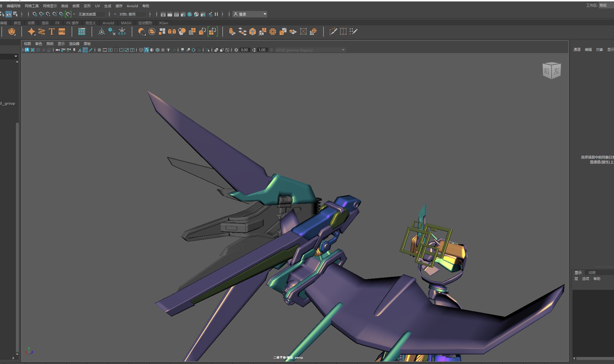Click the freeze transformations snowflake icon
Viewport: 614px width, 364px height.
click(x=122, y=32)
